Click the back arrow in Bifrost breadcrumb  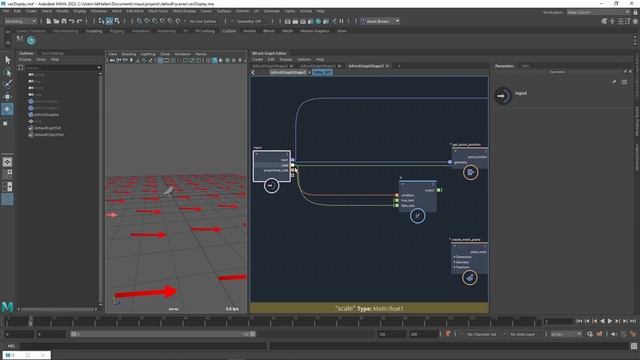coord(253,72)
